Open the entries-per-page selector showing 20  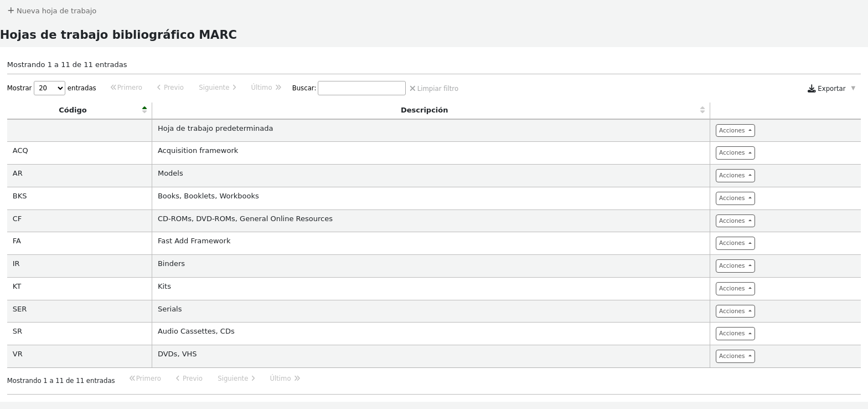pos(49,88)
